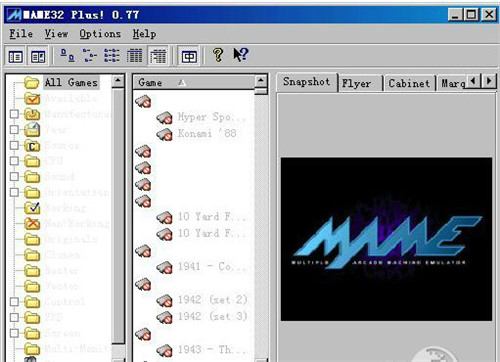Switch to large icons view
The image size is (500, 362).
tap(68, 56)
